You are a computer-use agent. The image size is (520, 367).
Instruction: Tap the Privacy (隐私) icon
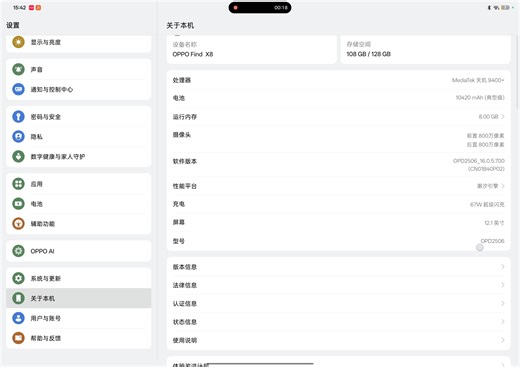click(x=18, y=137)
